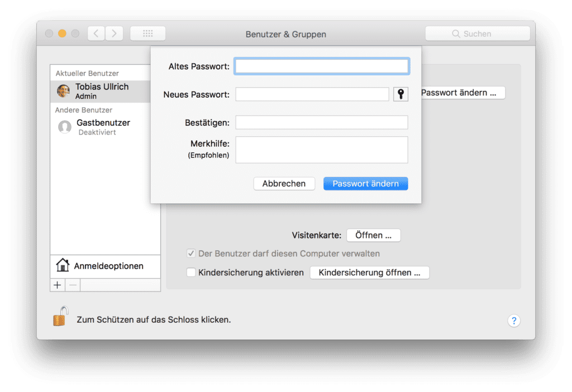The image size is (572, 392).
Task: Remove user with the minus button
Action: click(73, 285)
